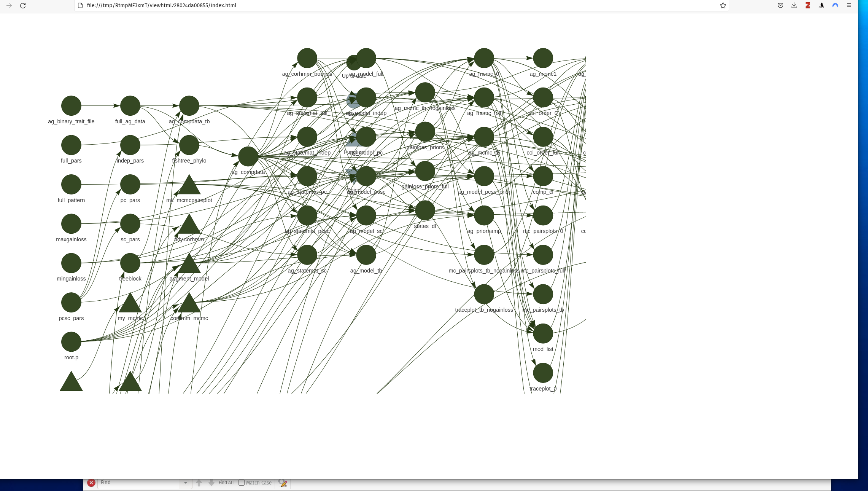Open the find-and-replace pencil tool
Image resolution: width=868 pixels, height=491 pixels.
[283, 483]
